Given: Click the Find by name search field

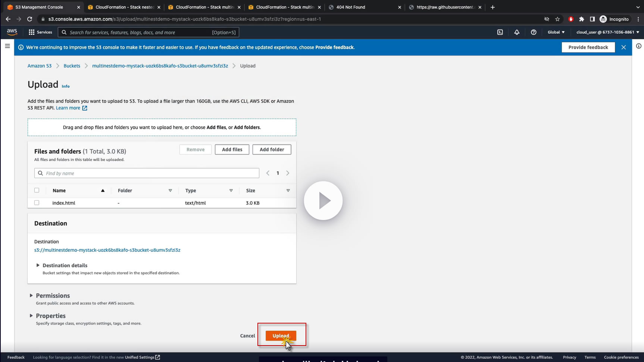Looking at the screenshot, I should (147, 173).
